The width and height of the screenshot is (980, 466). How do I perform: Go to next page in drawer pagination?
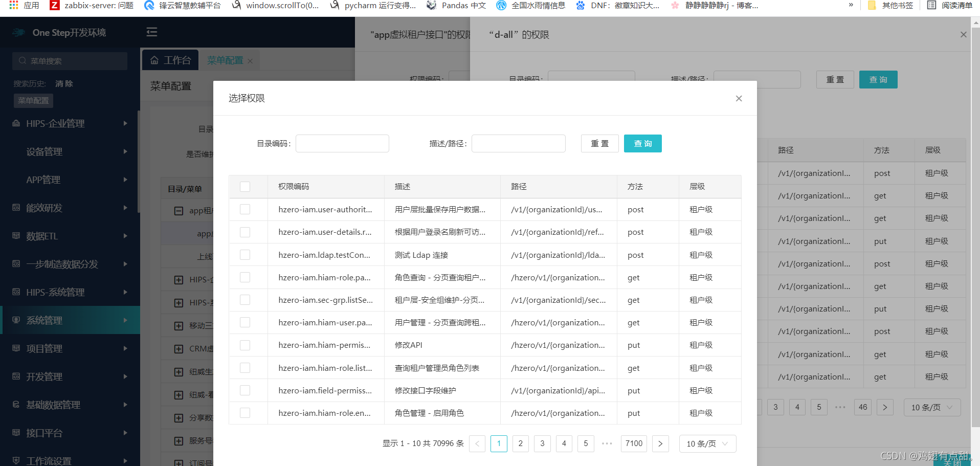(885, 407)
